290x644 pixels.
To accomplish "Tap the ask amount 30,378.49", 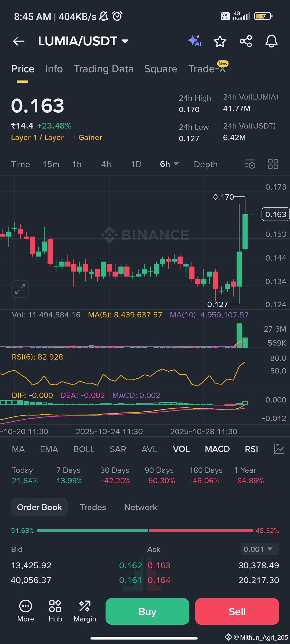I will coord(259,565).
